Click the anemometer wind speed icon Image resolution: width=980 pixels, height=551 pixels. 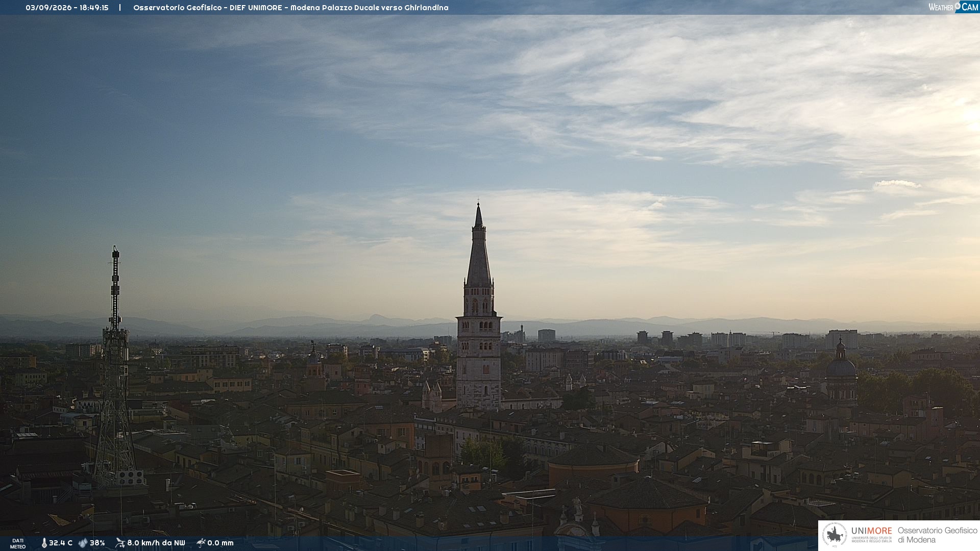point(120,543)
